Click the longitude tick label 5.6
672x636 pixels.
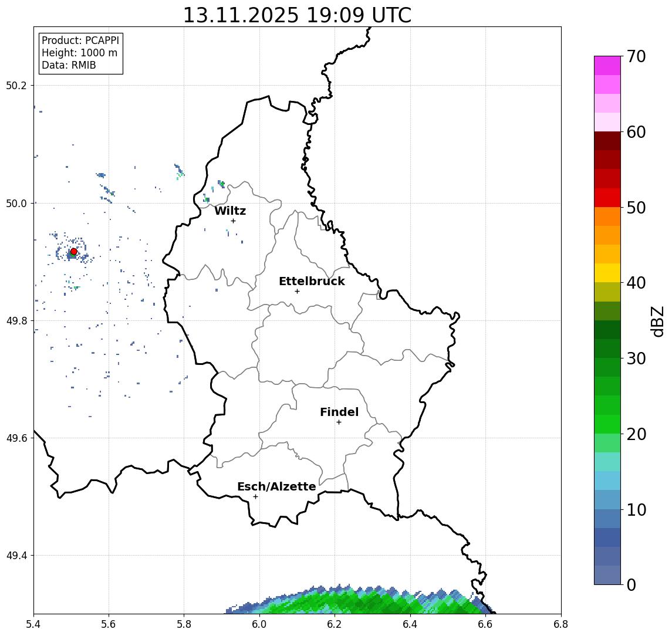(x=109, y=624)
